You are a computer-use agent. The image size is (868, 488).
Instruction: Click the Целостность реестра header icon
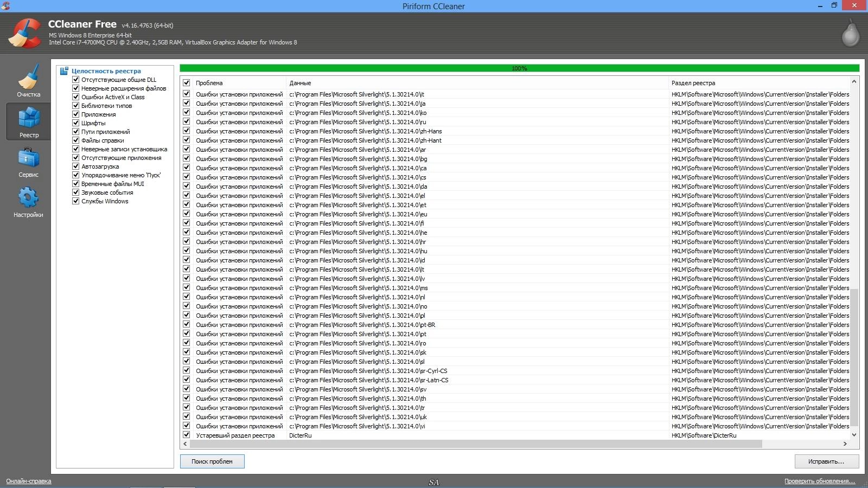[64, 71]
